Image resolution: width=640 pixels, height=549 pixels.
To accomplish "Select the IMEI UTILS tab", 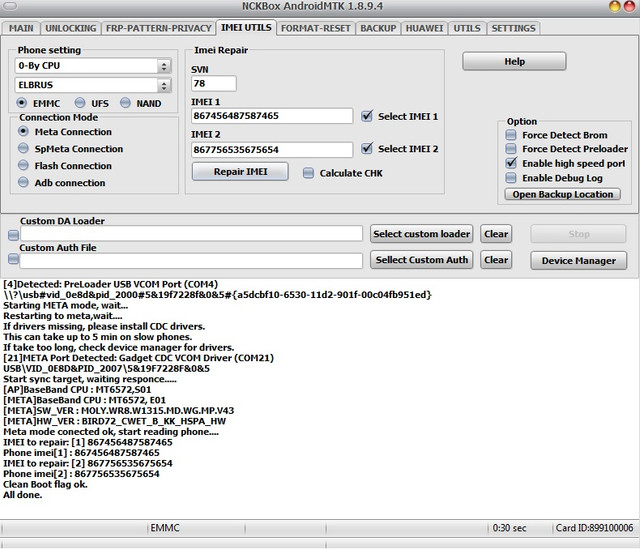I will tap(246, 27).
